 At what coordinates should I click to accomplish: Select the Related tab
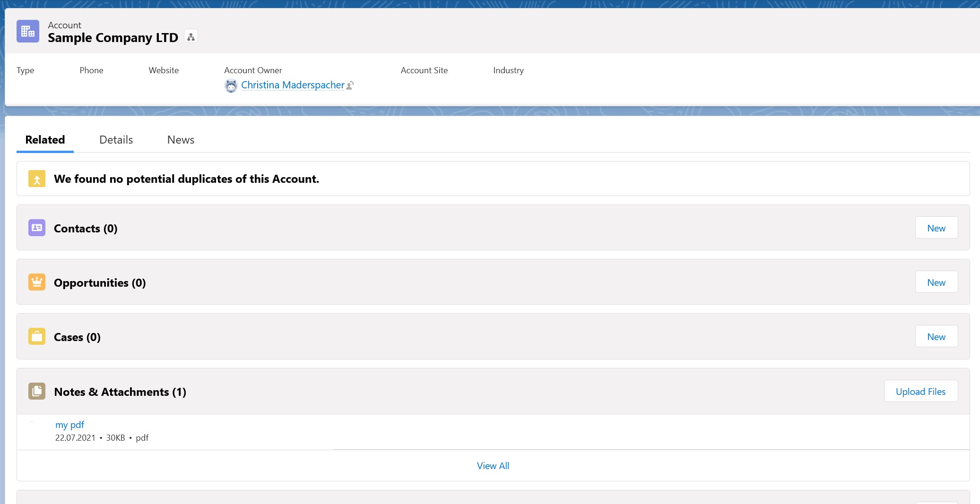coord(45,140)
